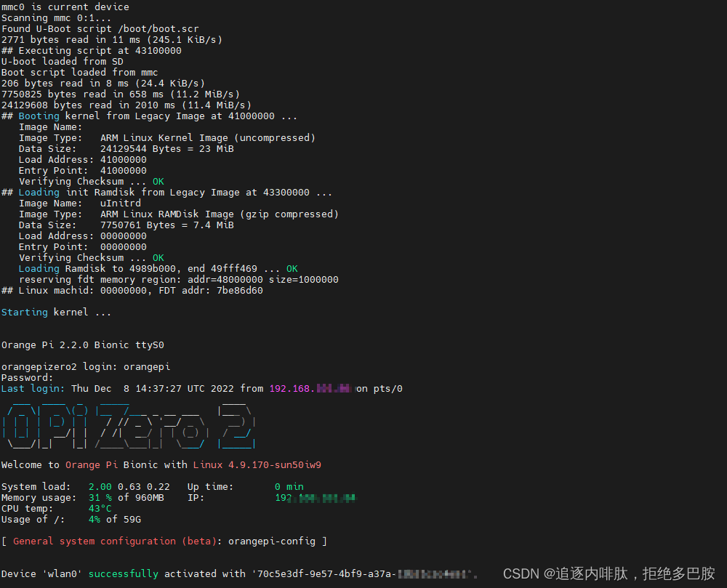The image size is (727, 588).
Task: Click the 'orangepizero2 login: orangepi' line
Action: [86, 366]
